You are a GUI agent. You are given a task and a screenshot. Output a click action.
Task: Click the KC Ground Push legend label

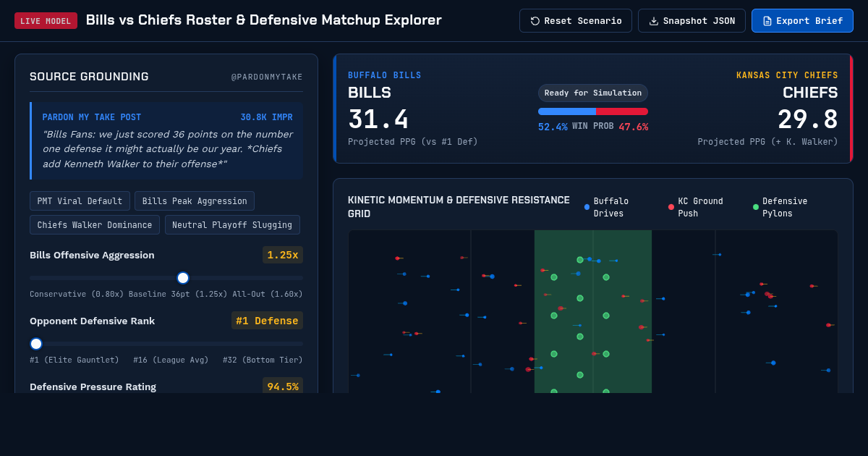tap(701, 207)
